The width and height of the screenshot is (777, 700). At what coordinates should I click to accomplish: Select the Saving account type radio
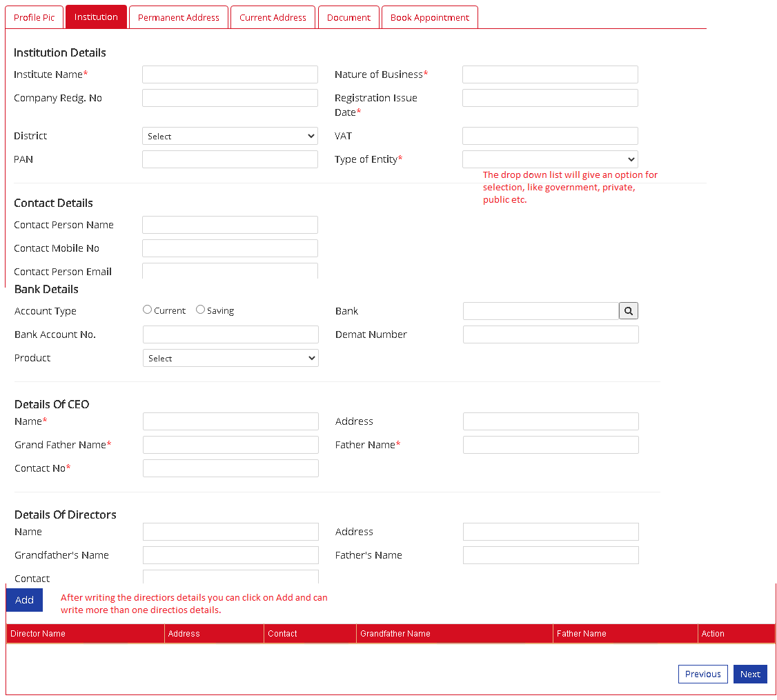click(x=200, y=310)
